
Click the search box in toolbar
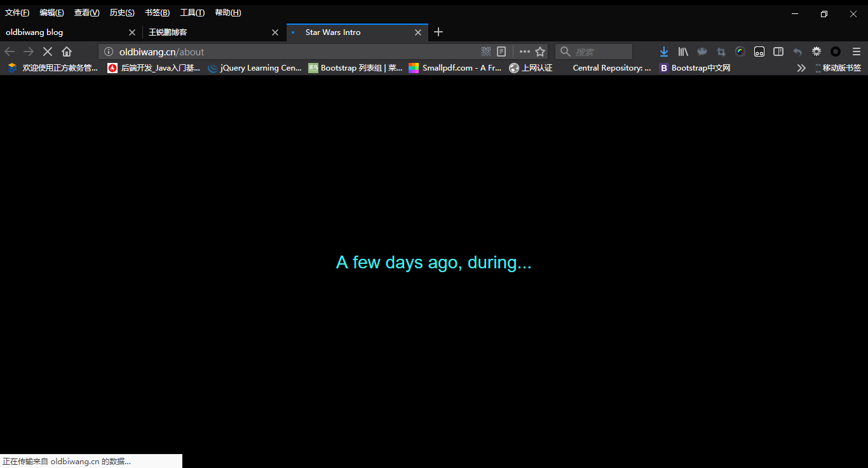[x=594, y=52]
